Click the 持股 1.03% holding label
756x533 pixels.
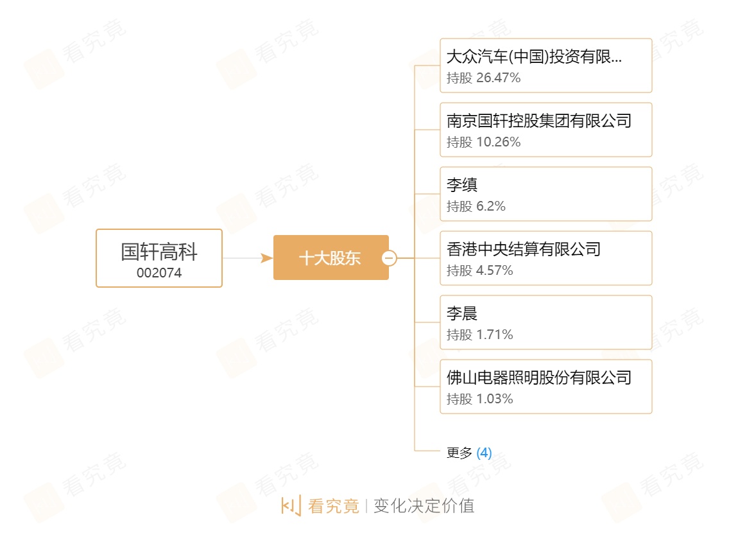tap(480, 399)
